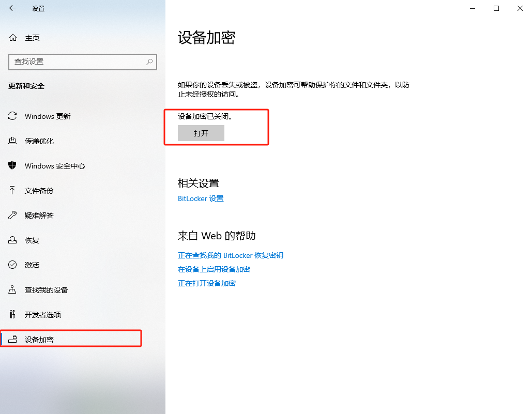The height and width of the screenshot is (414, 532).
Task: Click the 开发者选项 tools icon
Action: click(12, 314)
